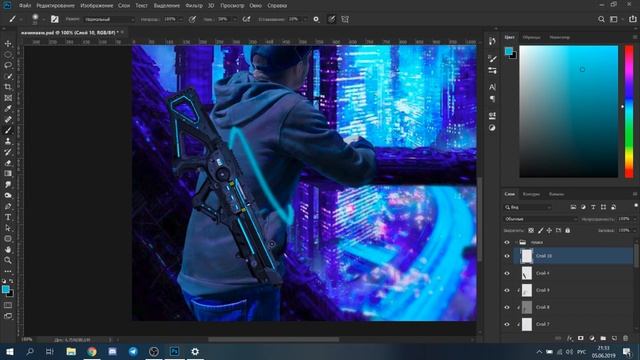Image resolution: width=640 pixels, height=360 pixels.
Task: Open the Adjustments panel icon
Action: (492, 128)
